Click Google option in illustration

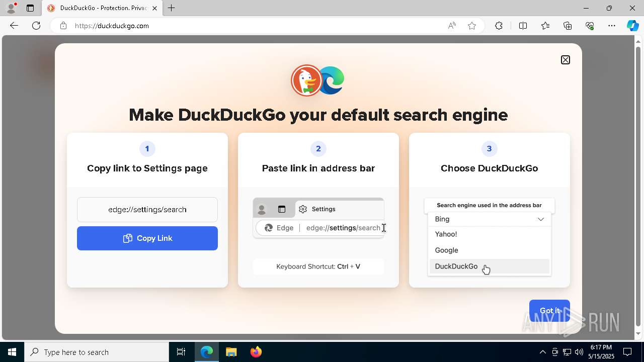[446, 250]
